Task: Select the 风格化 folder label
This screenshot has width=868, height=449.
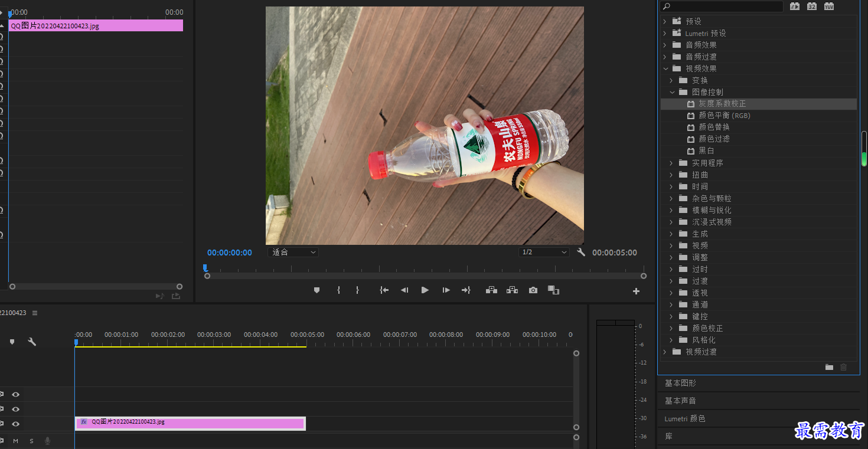Action: [704, 340]
